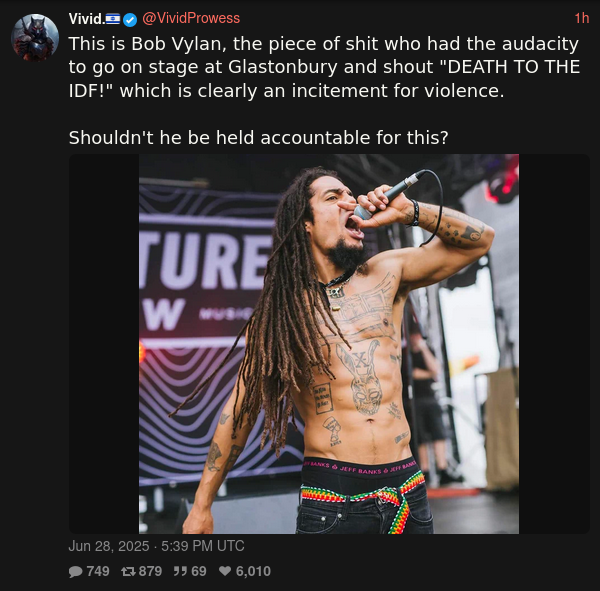Click the comment bubble icon
Image resolution: width=600 pixels, height=591 pixels.
[75, 571]
